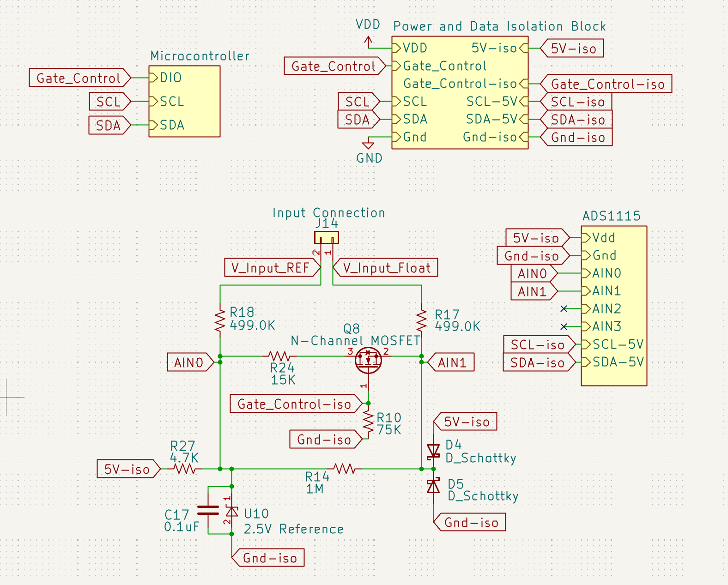Image resolution: width=728 pixels, height=585 pixels.
Task: Select resistor R27 symbol
Action: 185,469
